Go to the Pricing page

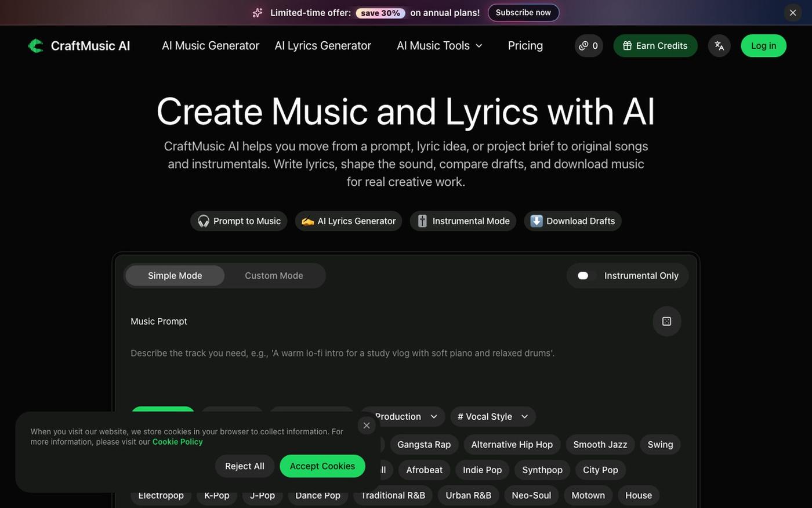(525, 46)
